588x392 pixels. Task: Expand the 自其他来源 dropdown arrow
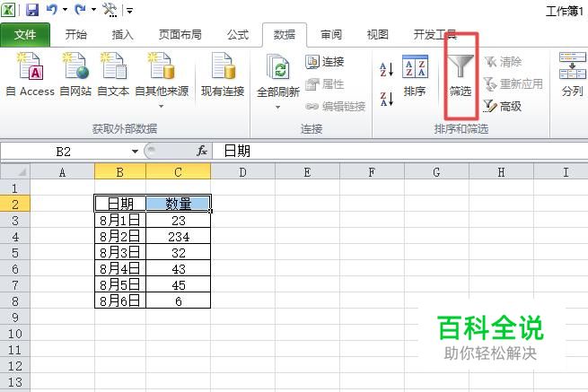[x=162, y=107]
